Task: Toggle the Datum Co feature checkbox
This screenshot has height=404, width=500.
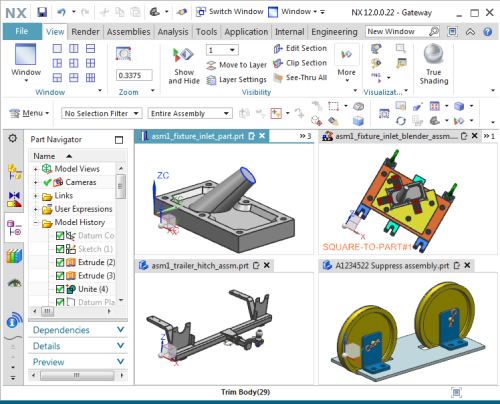Action: click(x=60, y=236)
